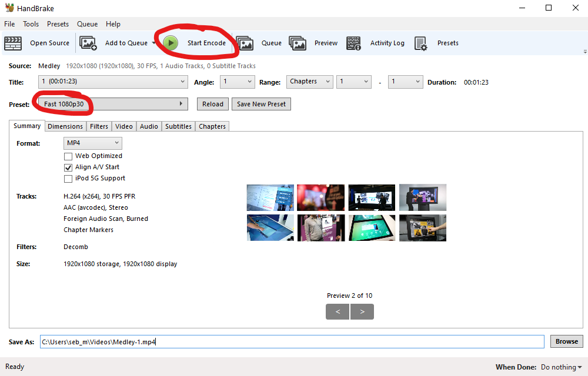Enable iPod 5G Support checkbox
This screenshot has height=376, width=588.
pyautogui.click(x=68, y=178)
